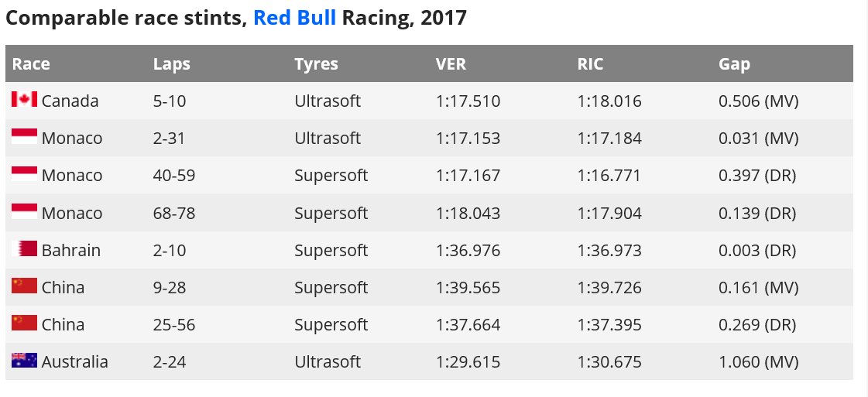Click the Australia race name text

click(x=74, y=361)
